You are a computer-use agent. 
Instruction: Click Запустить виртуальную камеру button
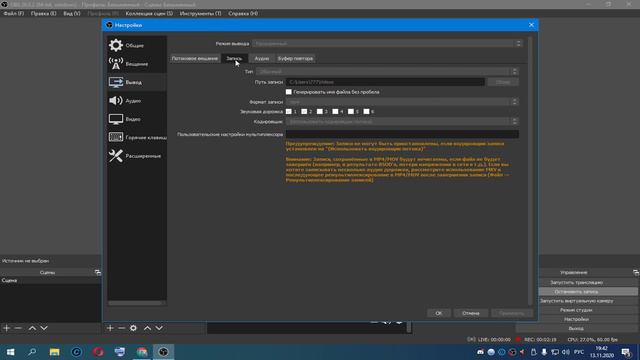click(x=576, y=301)
